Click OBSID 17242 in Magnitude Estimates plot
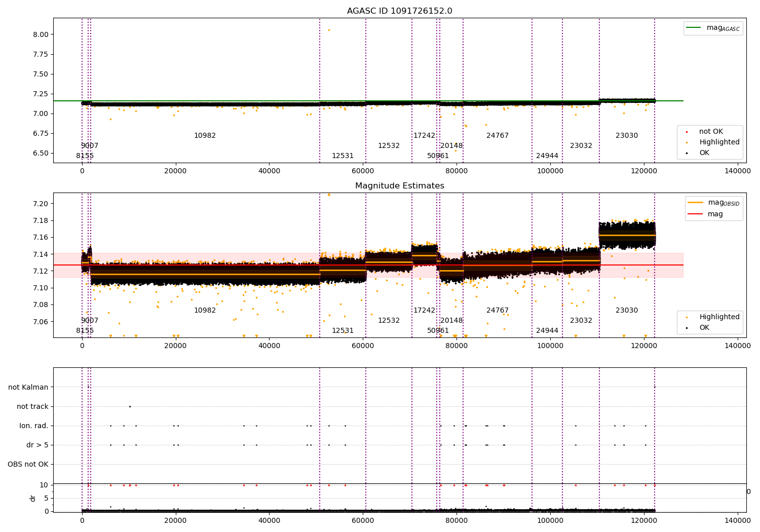Screen dimensions: 760x532 424,310
